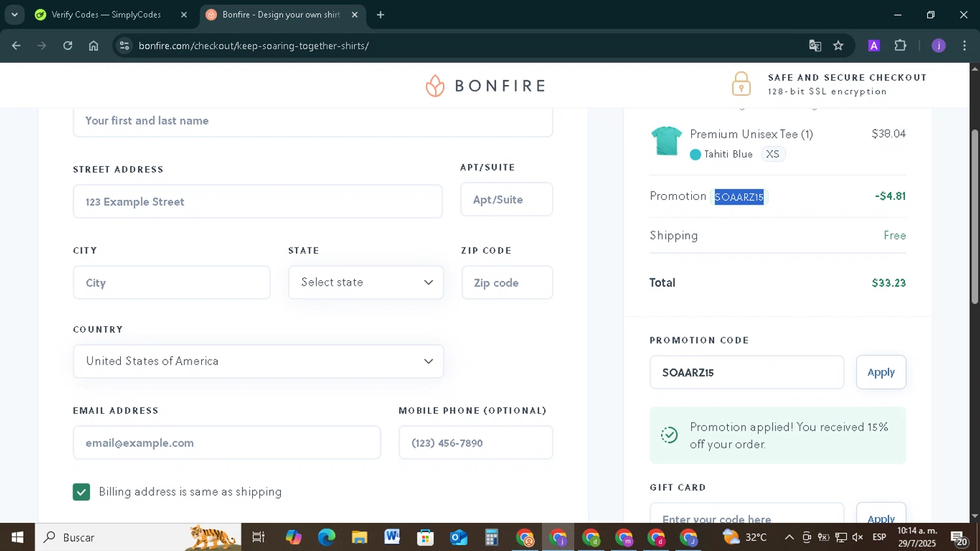Open Copilot from the taskbar
The image size is (980, 551).
[x=293, y=537]
